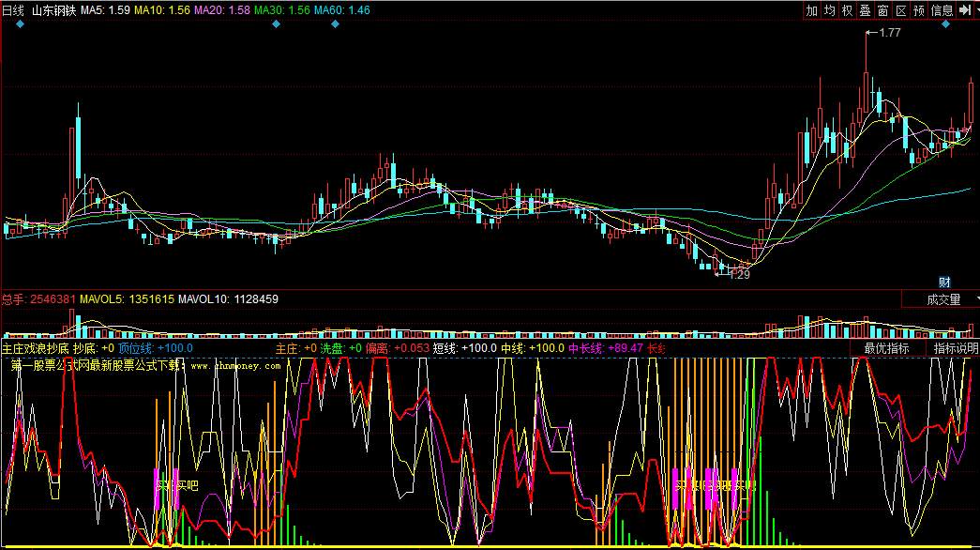Image resolution: width=980 pixels, height=550 pixels.
Task: Click the yellow MA10: 1.56 readout
Action: coord(162,10)
